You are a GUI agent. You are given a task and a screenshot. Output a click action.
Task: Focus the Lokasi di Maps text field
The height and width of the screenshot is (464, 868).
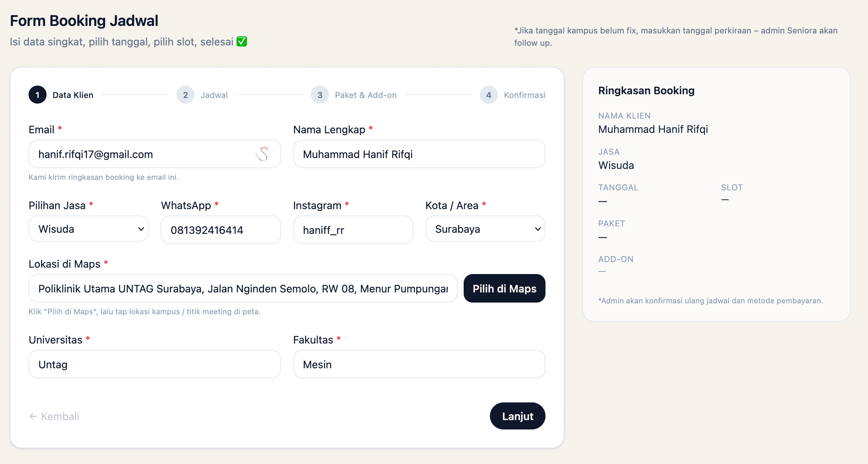[x=243, y=289]
